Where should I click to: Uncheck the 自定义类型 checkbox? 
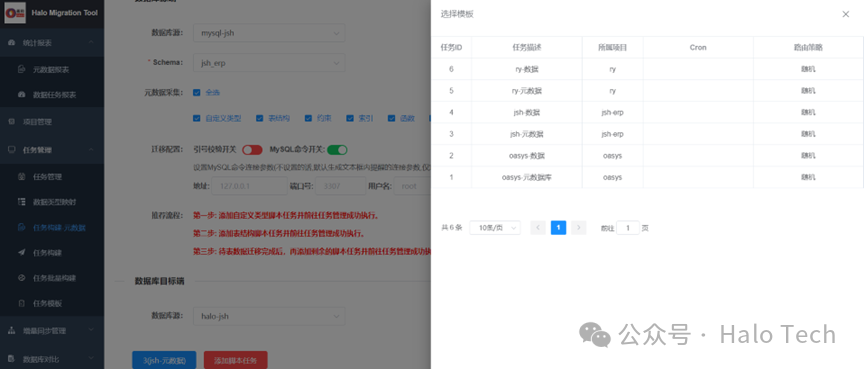click(x=197, y=118)
